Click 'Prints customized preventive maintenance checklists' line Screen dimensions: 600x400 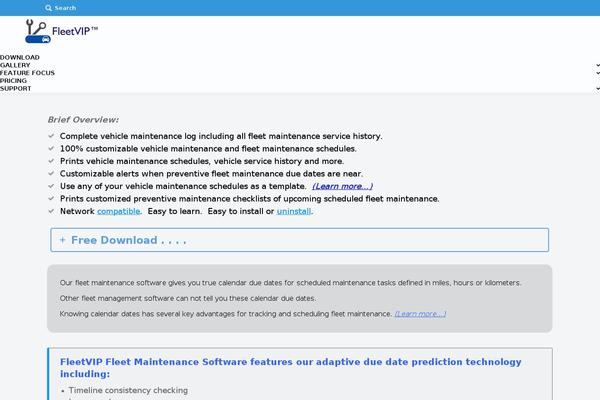point(249,199)
